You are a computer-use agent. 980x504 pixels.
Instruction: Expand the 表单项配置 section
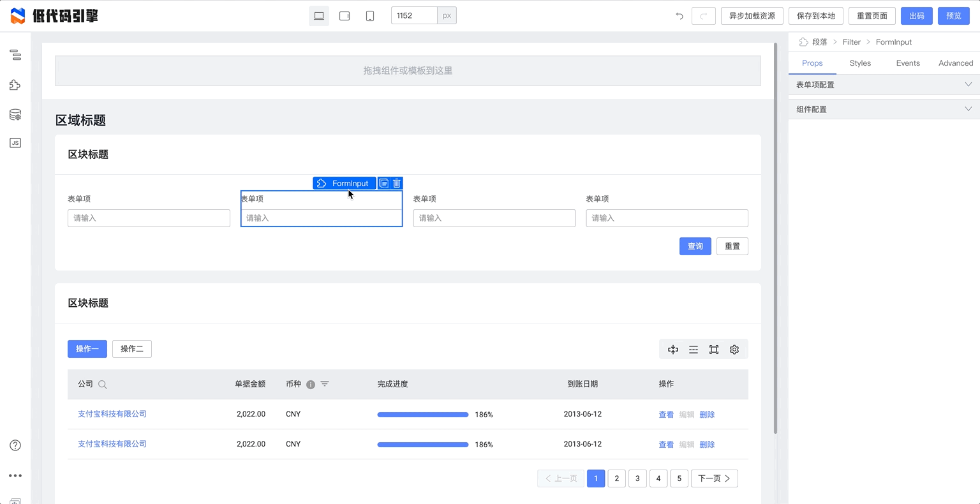(884, 85)
